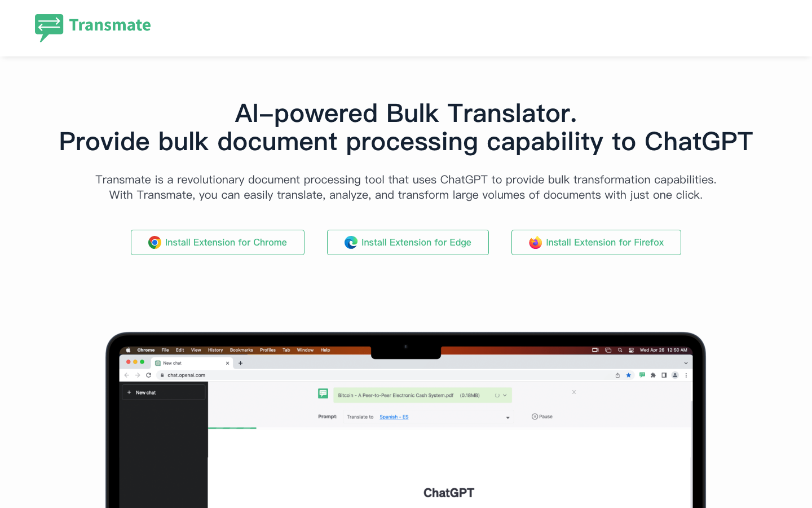Click the browser back arrow
The width and height of the screenshot is (812, 508).
pos(127,375)
